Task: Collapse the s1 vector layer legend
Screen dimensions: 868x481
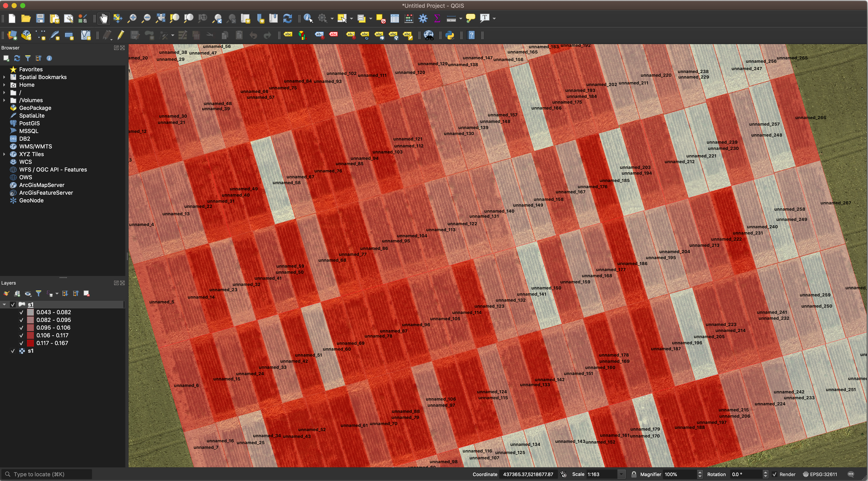Action: (4, 305)
